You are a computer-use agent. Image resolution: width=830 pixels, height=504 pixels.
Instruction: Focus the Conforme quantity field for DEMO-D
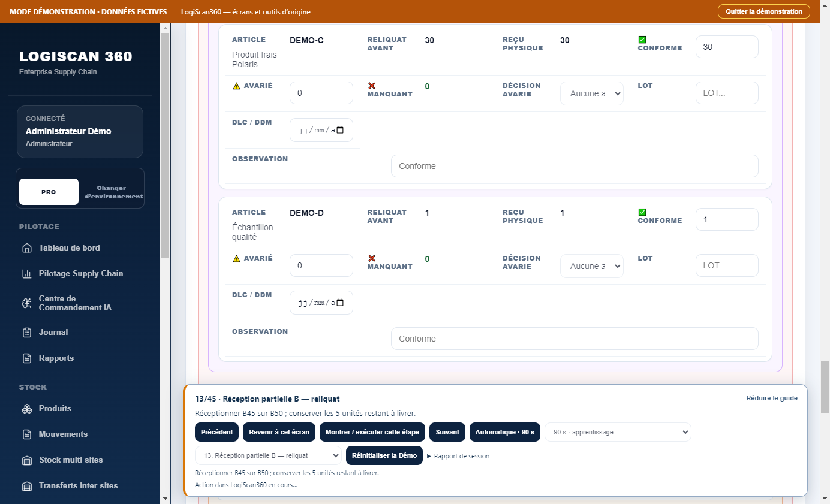point(727,219)
